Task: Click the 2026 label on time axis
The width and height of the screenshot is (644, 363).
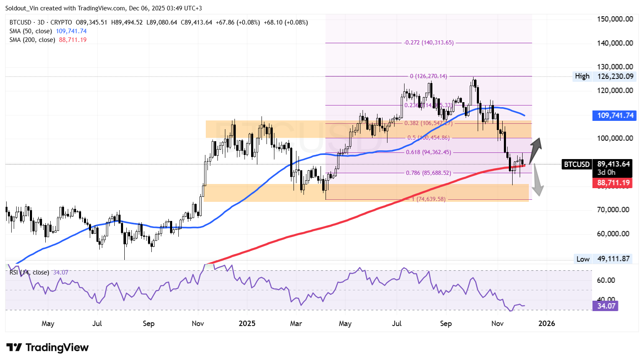Action: pyautogui.click(x=546, y=324)
